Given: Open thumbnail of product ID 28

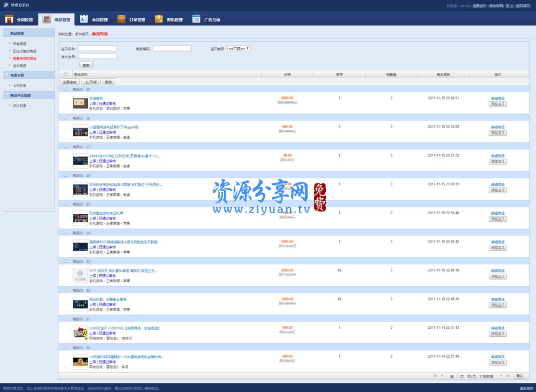Looking at the screenshot, I should tap(80, 132).
